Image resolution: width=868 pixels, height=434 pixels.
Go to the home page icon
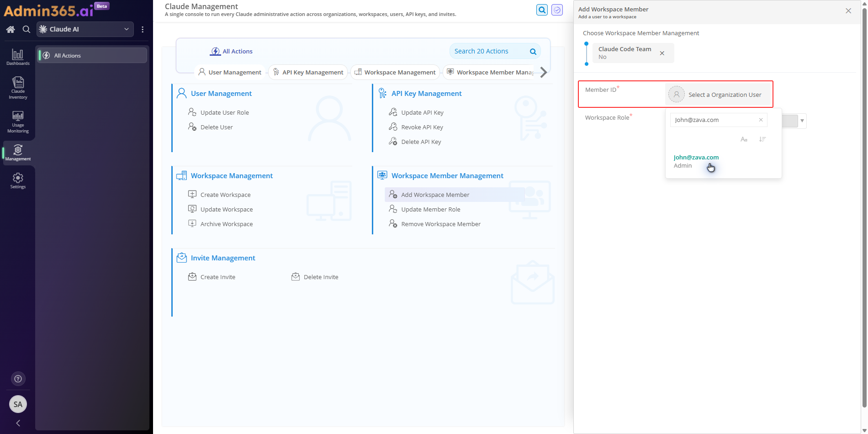[11, 29]
